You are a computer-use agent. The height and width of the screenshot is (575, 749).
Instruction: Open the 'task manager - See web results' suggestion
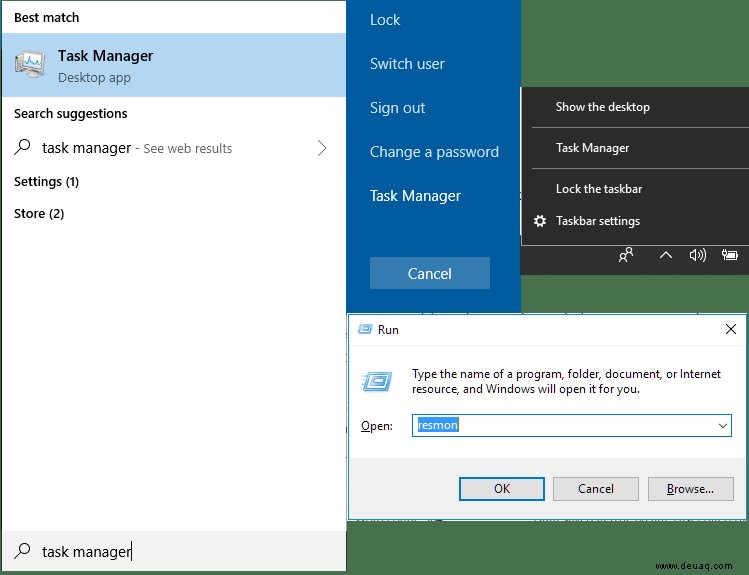173,148
